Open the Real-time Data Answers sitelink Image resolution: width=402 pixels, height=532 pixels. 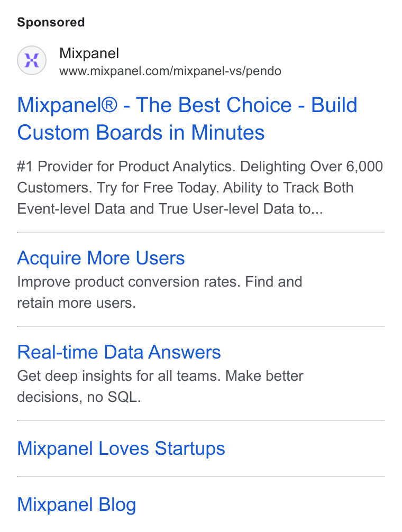point(119,352)
